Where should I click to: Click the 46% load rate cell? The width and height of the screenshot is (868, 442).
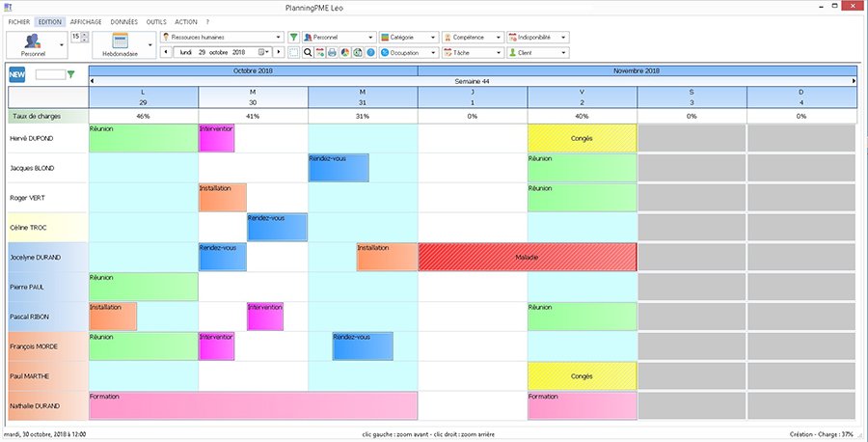tap(144, 117)
